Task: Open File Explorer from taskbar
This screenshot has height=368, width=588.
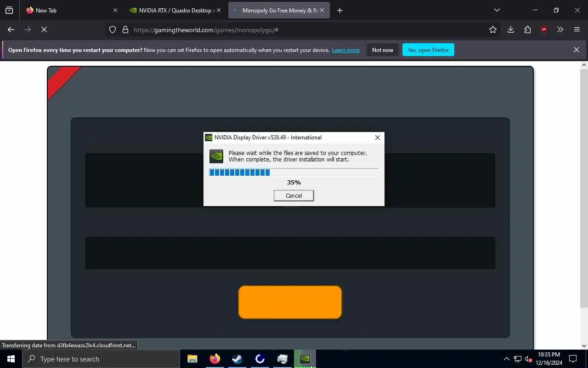Action: pyautogui.click(x=192, y=359)
